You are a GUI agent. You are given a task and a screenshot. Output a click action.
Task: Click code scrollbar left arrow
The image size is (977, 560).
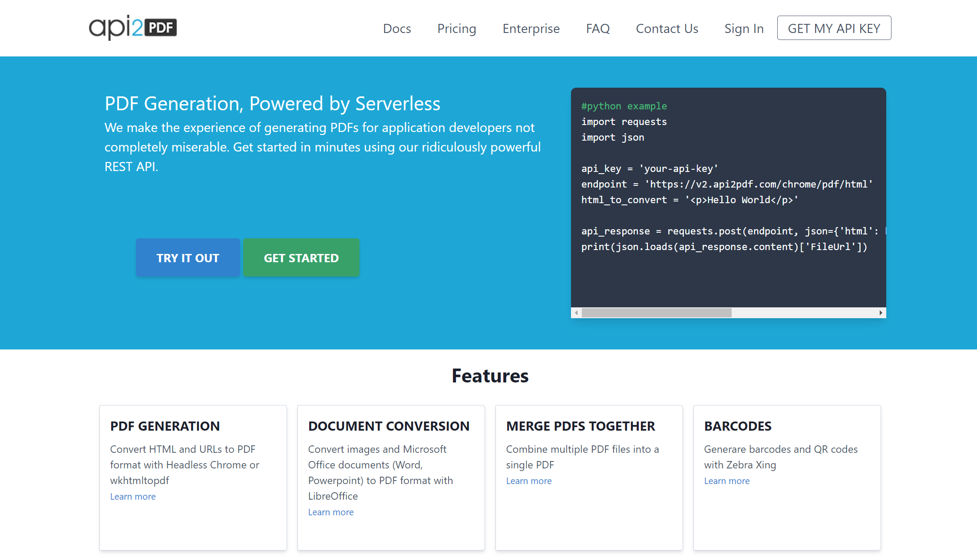click(576, 313)
